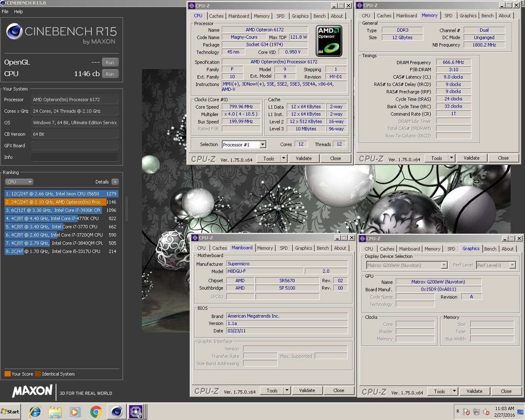Click the Cinebench R15 logo sphere
The height and width of the screenshot is (420, 525).
[14, 32]
